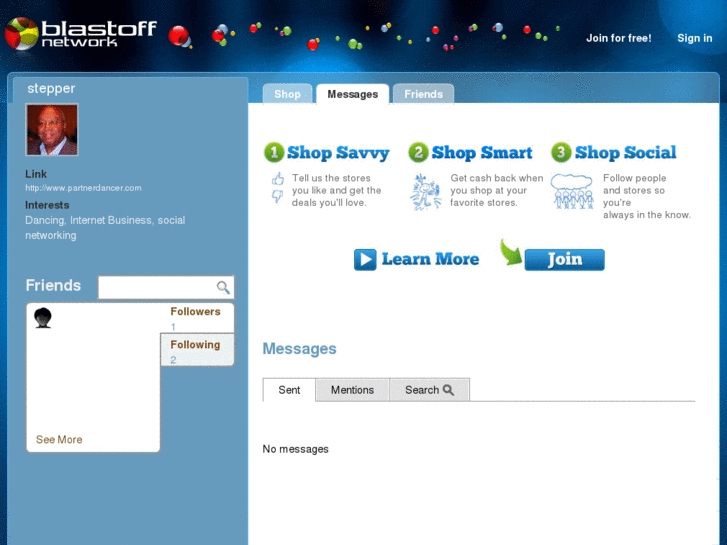
Task: Click the green arrow beside Join
Action: click(511, 252)
